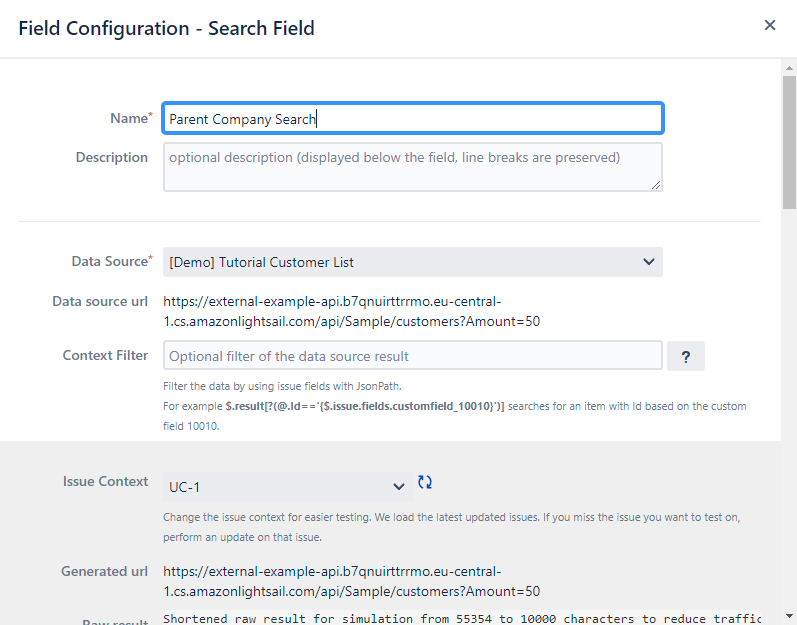Click the refresh icon beside Issue Context
797x625 pixels.
[x=425, y=482]
